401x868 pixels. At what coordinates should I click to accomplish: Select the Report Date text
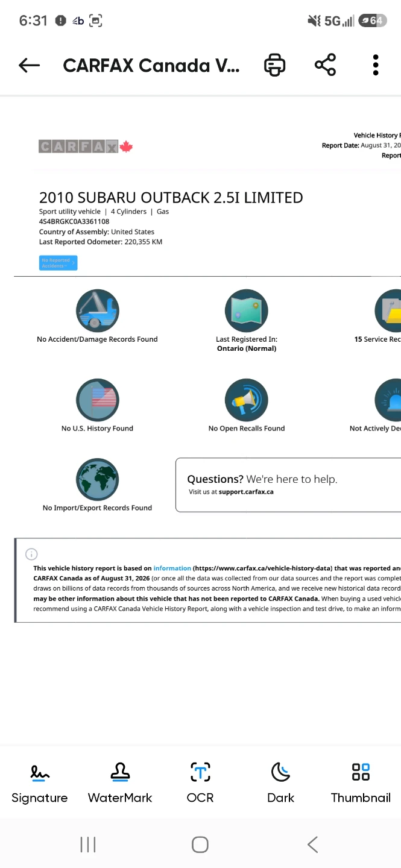pos(361,145)
